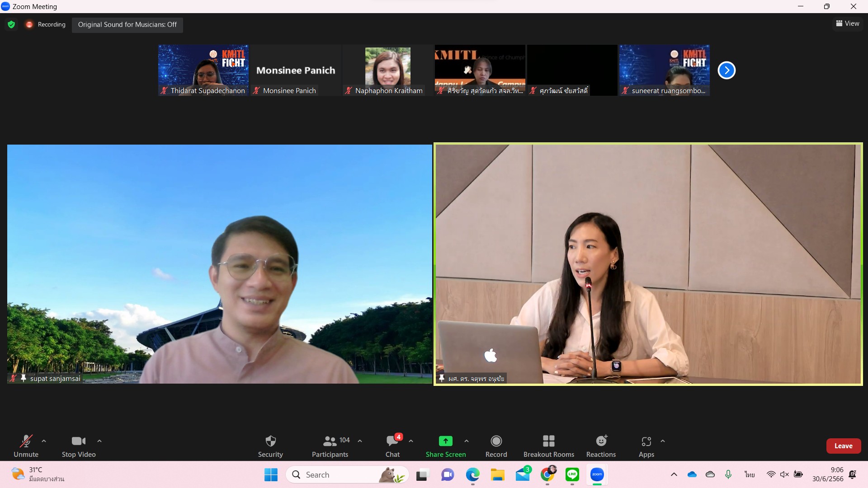Toggle Original Sound for Musicians
Image resolution: width=868 pixels, height=488 pixels.
click(x=127, y=24)
